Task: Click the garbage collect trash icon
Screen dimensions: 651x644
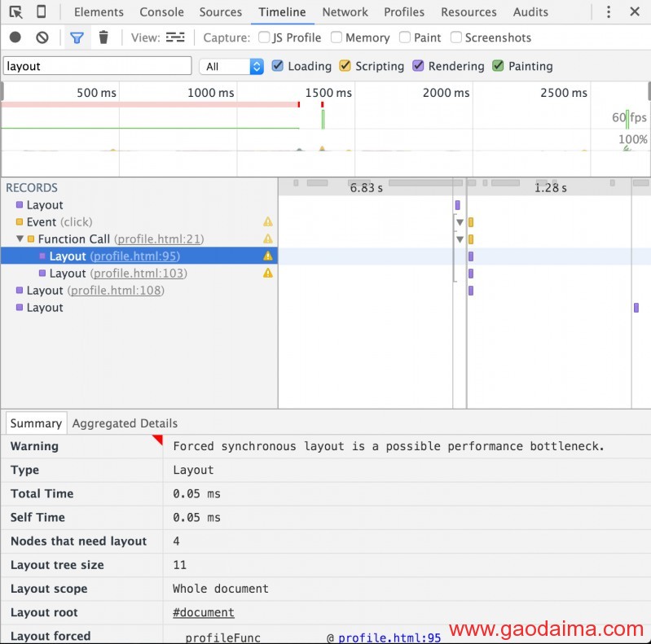Action: 103,37
